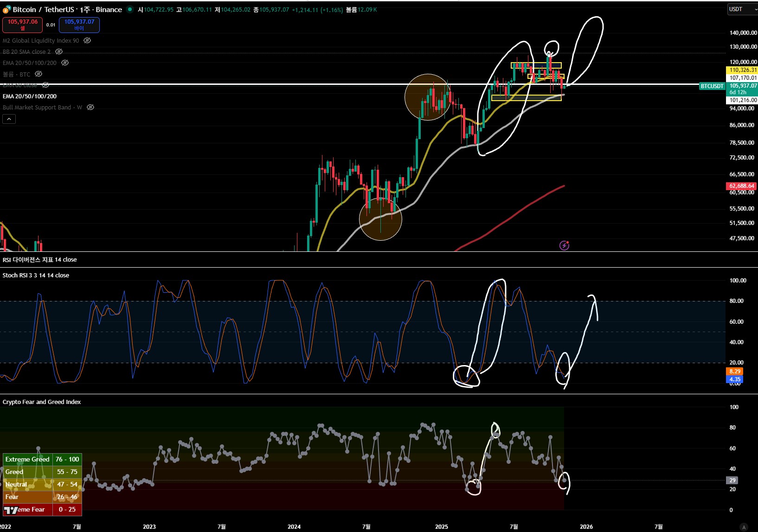
Task: Click the Crypto Fear and Greed Index title
Action: (x=42, y=402)
